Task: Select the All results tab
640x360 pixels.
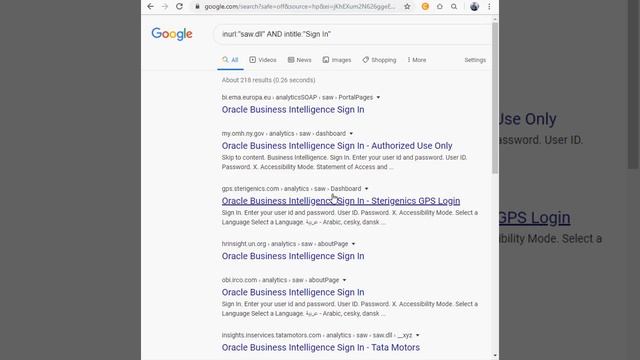Action: pos(230,60)
